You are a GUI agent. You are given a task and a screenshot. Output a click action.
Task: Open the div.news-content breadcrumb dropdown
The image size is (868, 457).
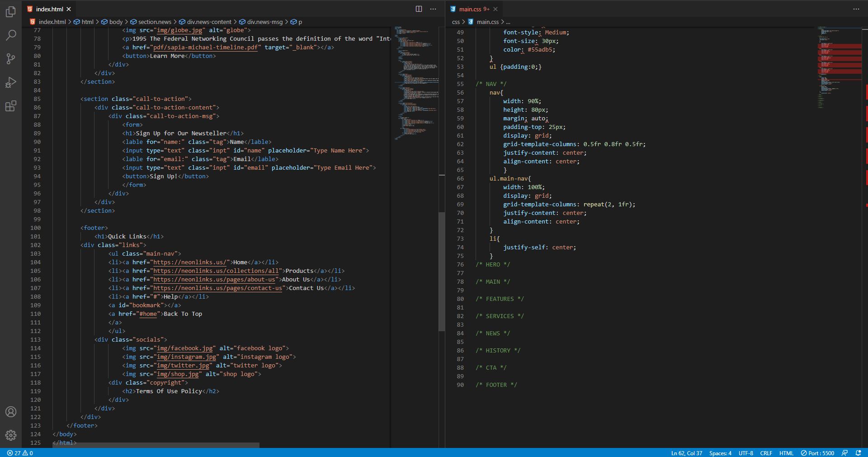pyautogui.click(x=209, y=21)
